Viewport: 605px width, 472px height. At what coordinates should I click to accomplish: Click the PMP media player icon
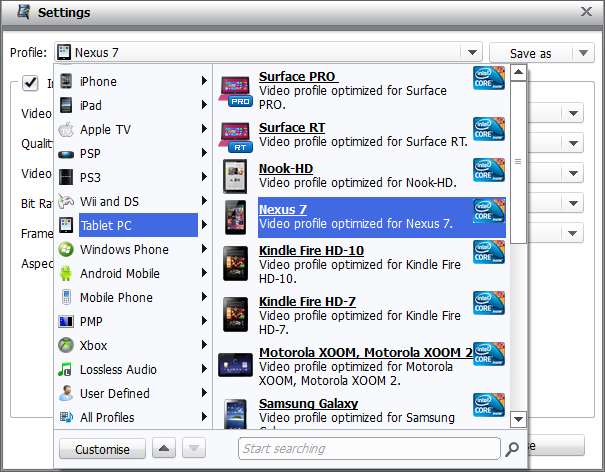[66, 321]
